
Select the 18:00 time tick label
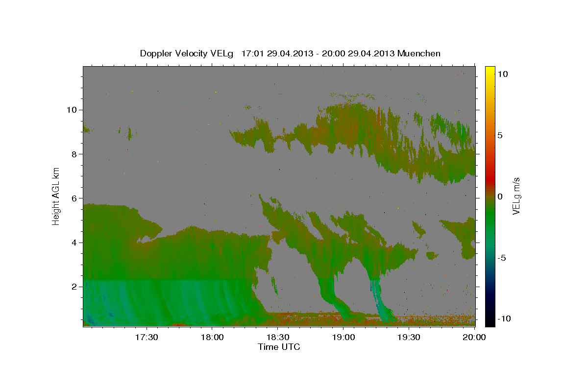(212, 337)
